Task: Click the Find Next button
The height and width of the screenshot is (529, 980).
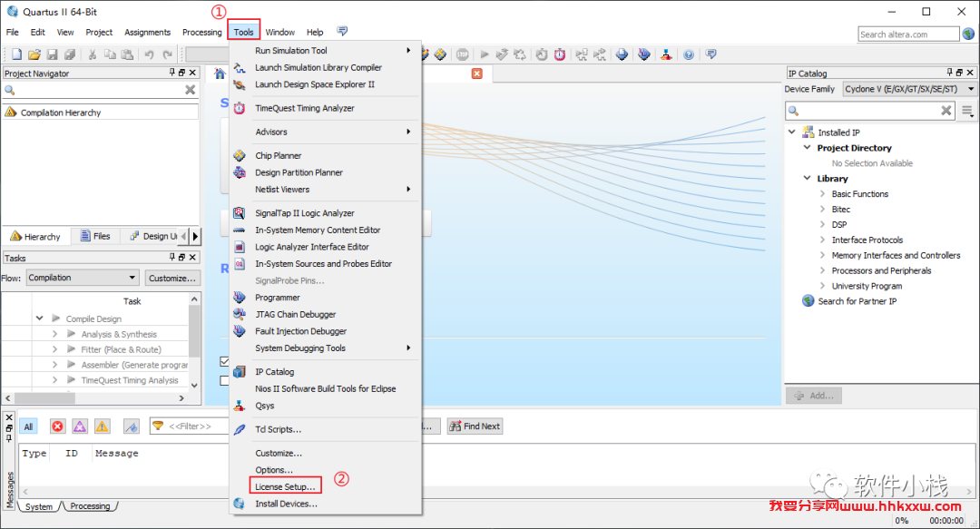Action: [x=475, y=426]
